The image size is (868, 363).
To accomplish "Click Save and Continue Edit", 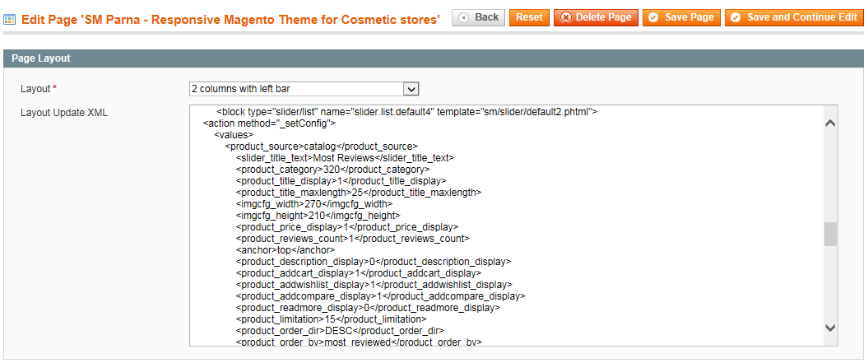I will point(794,17).
